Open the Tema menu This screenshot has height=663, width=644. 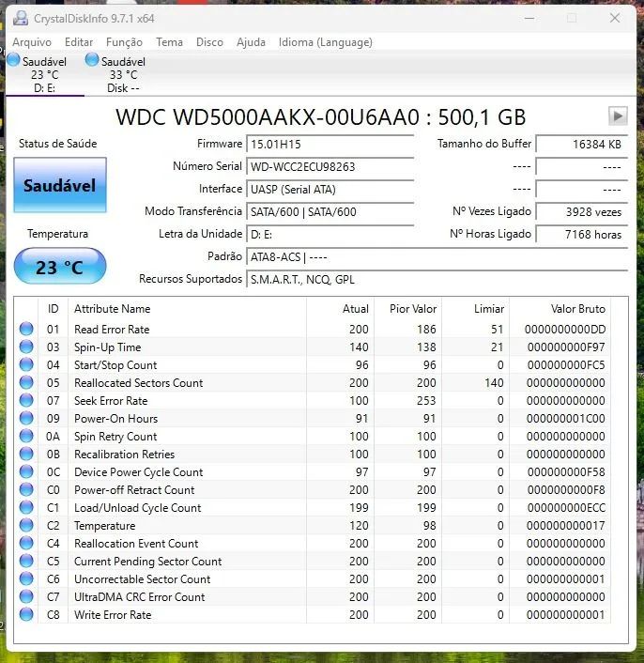pos(169,42)
